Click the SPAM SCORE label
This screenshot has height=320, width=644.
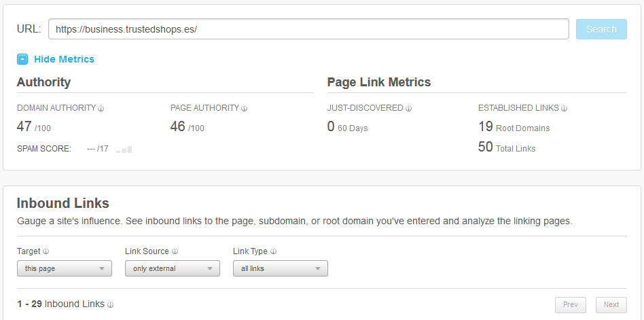pyautogui.click(x=44, y=149)
